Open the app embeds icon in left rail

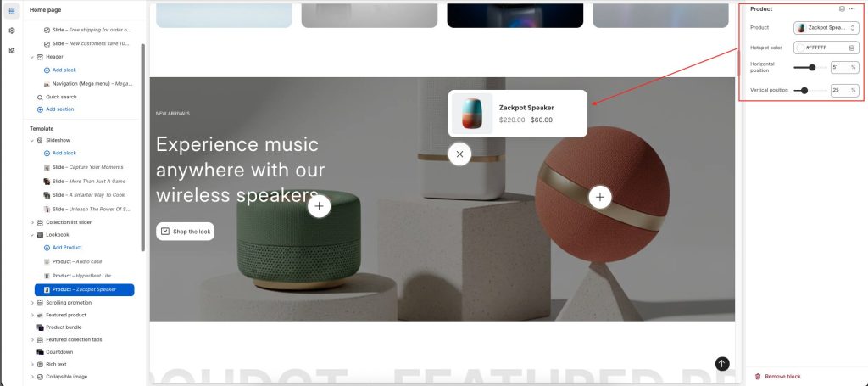click(x=12, y=50)
